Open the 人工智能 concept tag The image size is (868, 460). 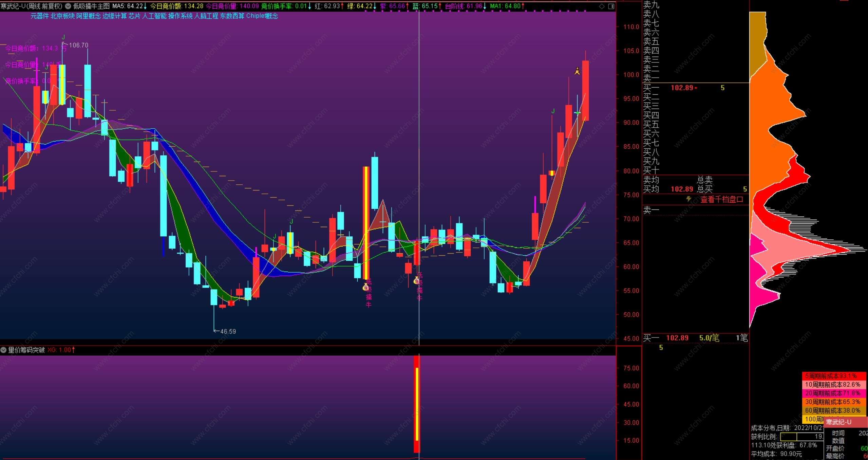click(x=154, y=16)
